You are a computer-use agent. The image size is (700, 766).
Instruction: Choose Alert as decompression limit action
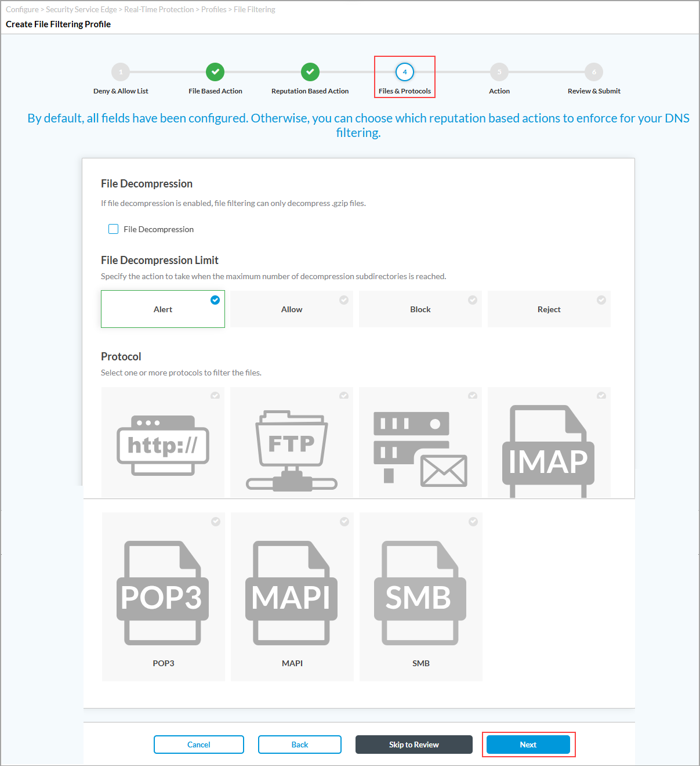tap(163, 309)
